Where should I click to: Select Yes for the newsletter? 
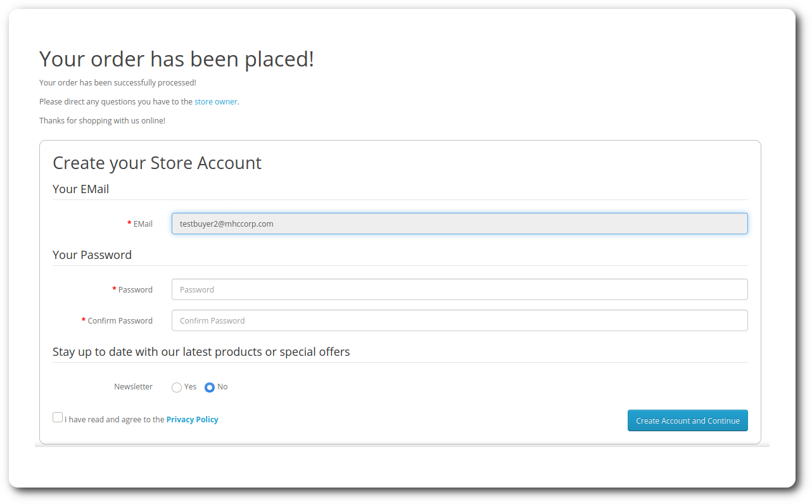[x=177, y=387]
